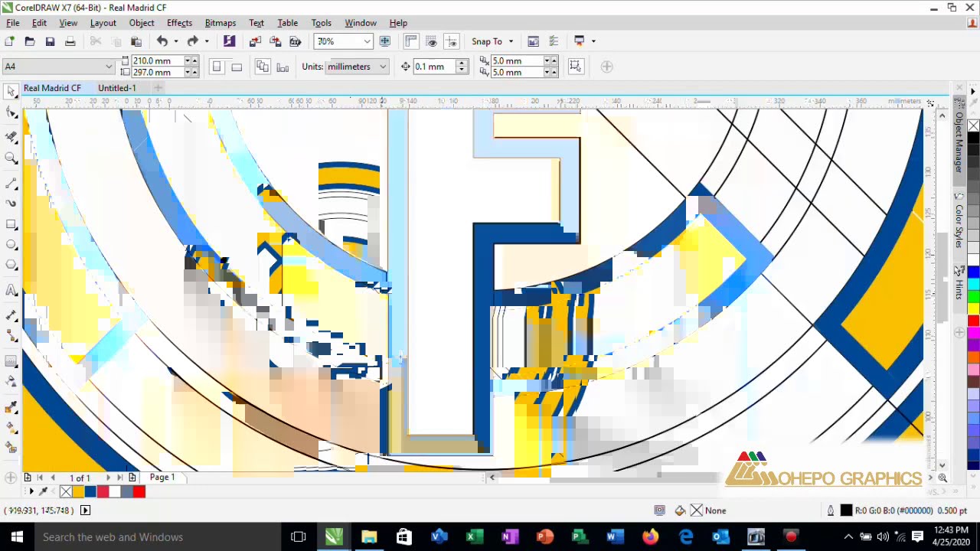Image resolution: width=980 pixels, height=551 pixels.
Task: Open the Effects menu
Action: (x=179, y=23)
